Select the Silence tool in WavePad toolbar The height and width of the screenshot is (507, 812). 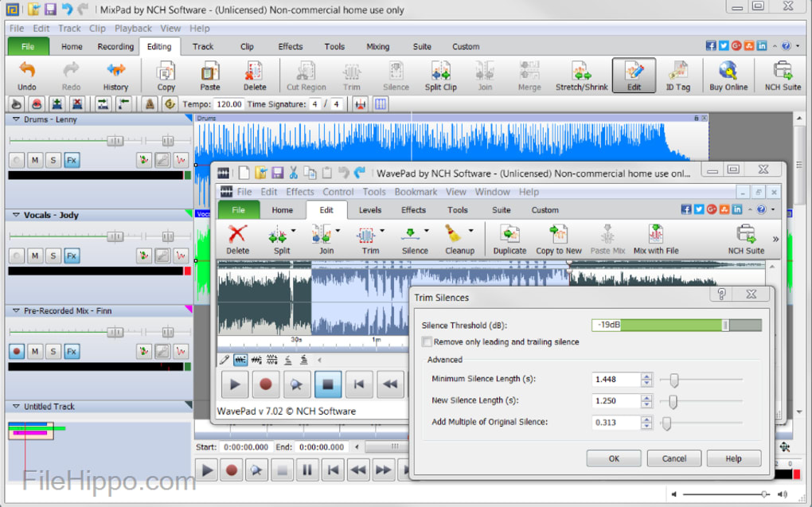point(414,238)
